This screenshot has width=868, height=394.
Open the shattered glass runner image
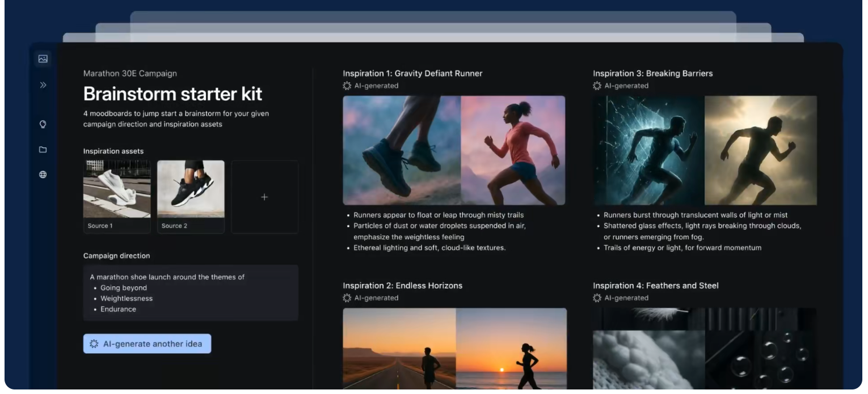click(648, 150)
